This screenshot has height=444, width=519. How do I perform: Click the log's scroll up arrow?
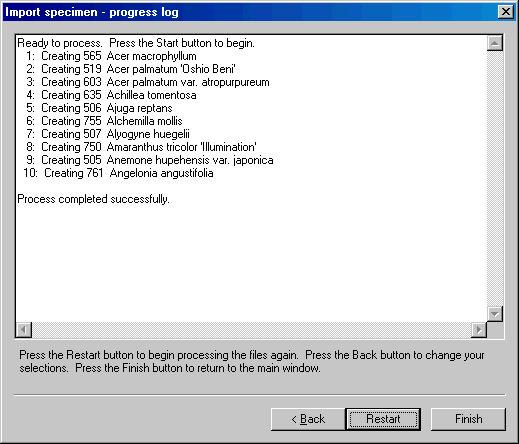pyautogui.click(x=495, y=43)
